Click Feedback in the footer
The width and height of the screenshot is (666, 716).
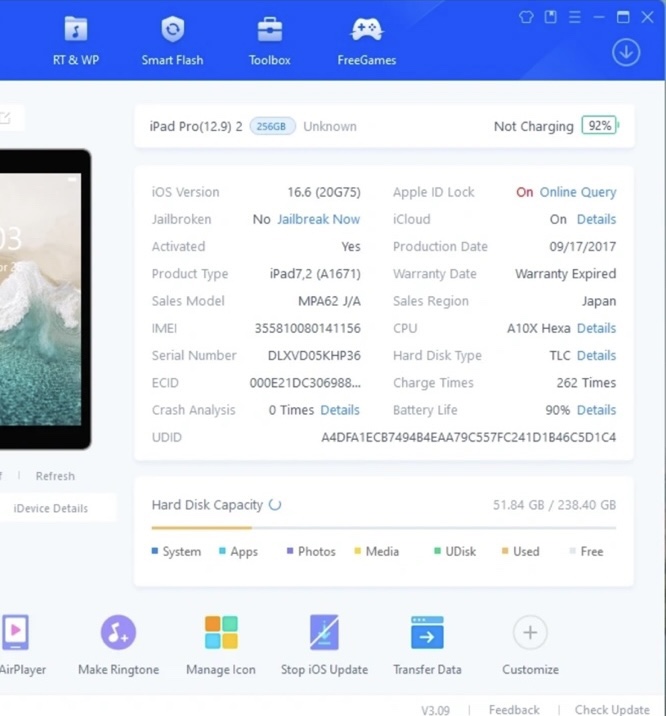tap(514, 710)
